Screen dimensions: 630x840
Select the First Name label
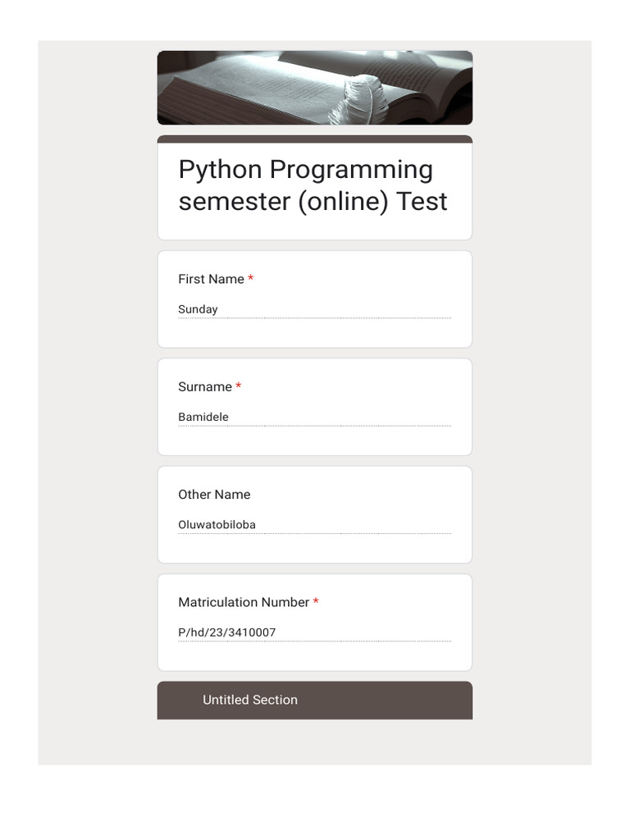point(211,279)
